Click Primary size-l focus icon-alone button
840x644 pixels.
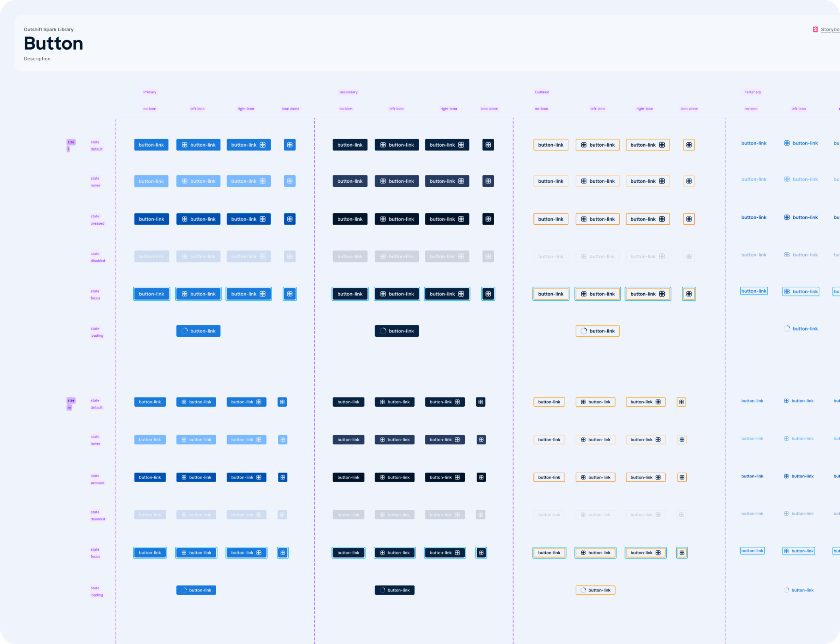click(289, 294)
